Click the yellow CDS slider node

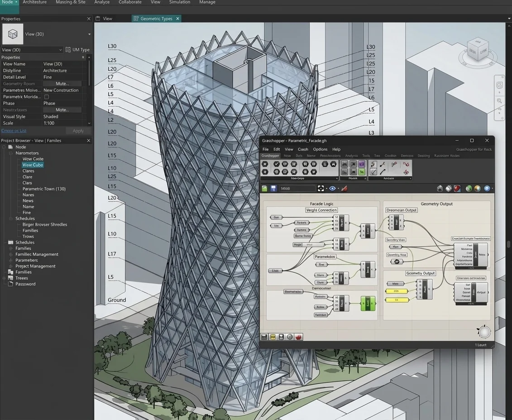tap(397, 291)
